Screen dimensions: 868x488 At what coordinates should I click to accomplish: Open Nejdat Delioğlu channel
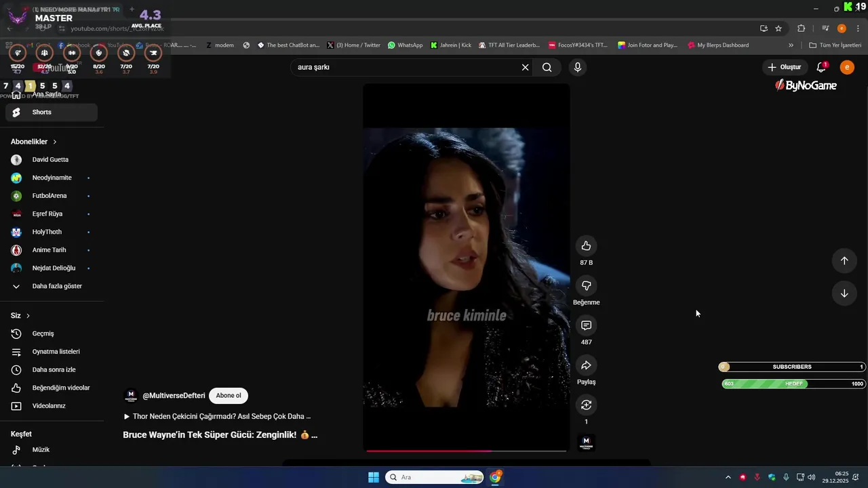coord(52,268)
